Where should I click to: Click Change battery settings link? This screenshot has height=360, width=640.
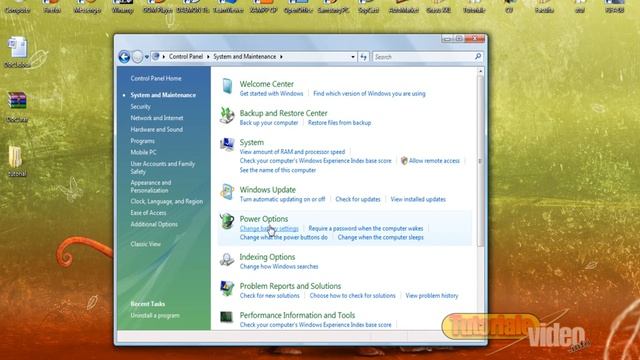point(269,229)
